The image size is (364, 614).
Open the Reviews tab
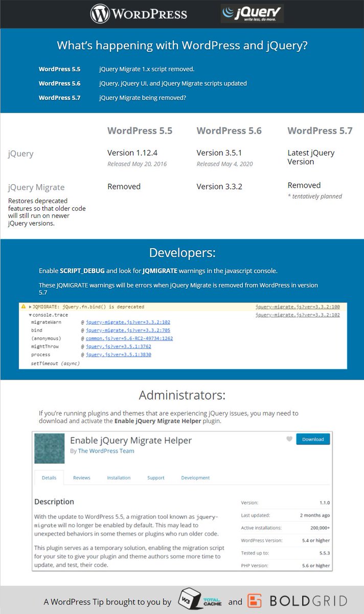click(82, 478)
